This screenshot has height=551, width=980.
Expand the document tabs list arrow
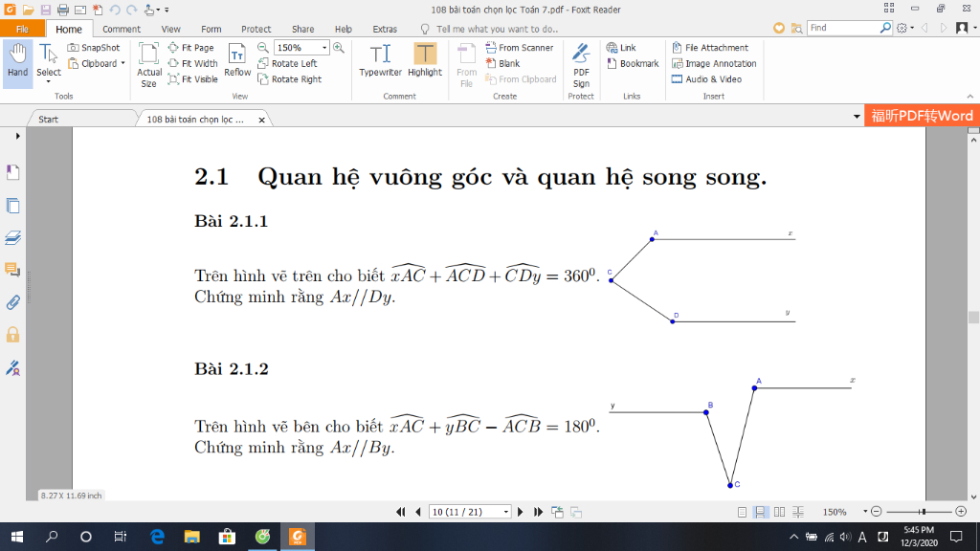click(857, 117)
